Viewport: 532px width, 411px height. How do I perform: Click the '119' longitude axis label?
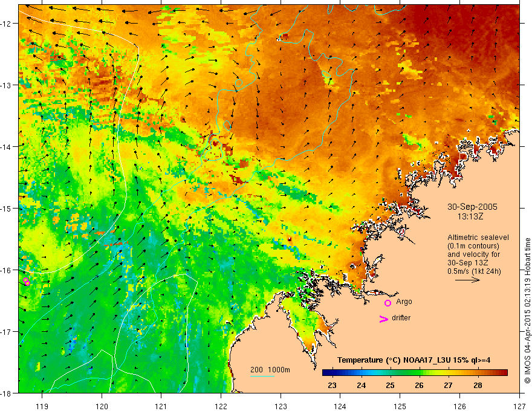click(x=42, y=406)
